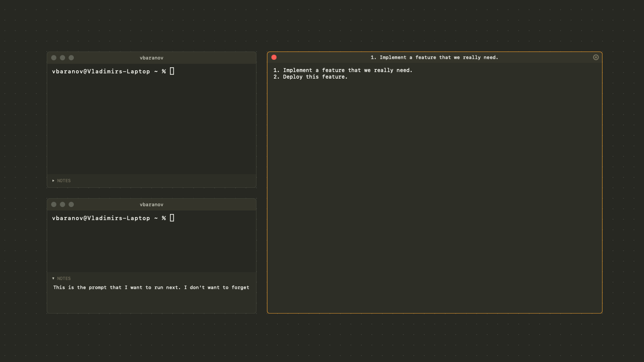Click the bottom terminal's vbaranov title bar
Viewport: 644px width, 362px height.
pyautogui.click(x=152, y=204)
